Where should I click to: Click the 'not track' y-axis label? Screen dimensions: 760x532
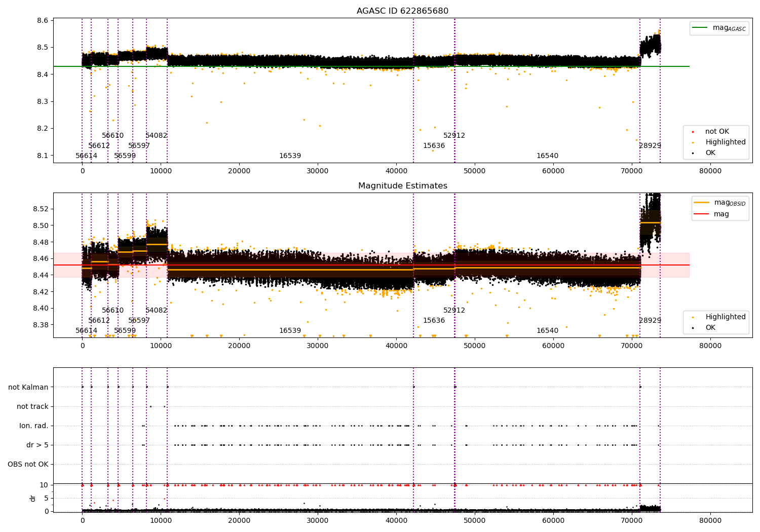point(32,406)
